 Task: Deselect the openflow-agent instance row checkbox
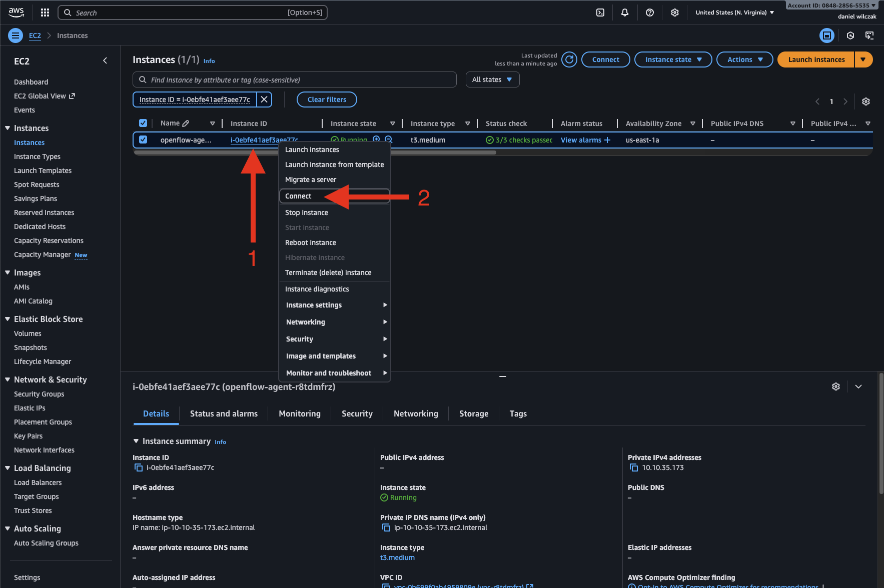click(143, 140)
